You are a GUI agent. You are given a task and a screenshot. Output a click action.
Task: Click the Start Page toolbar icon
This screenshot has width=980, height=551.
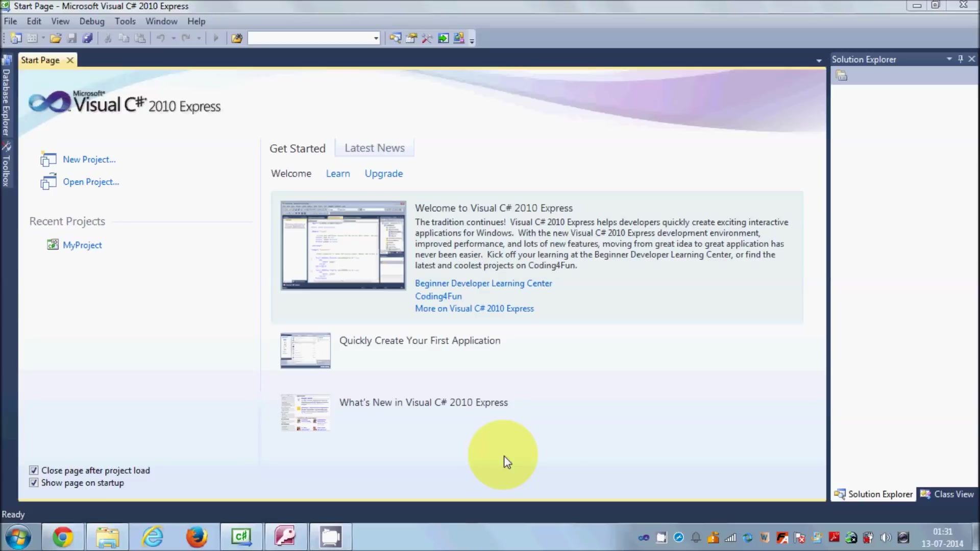click(443, 38)
